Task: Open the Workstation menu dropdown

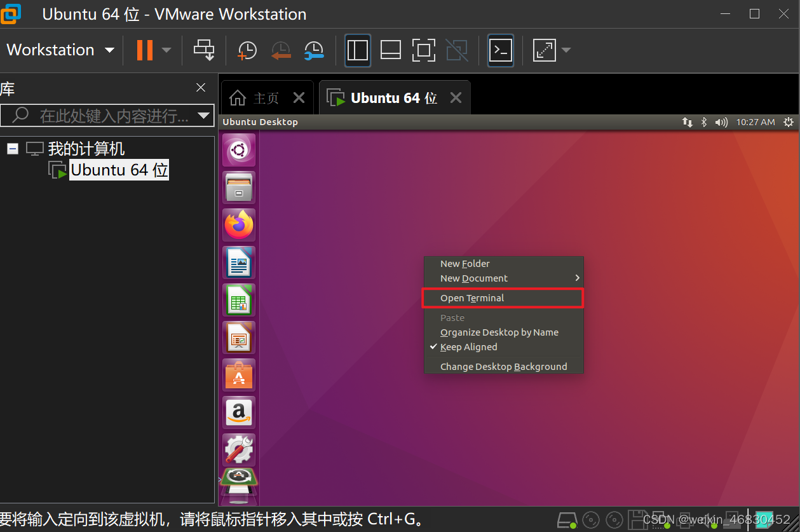Action: (60, 50)
